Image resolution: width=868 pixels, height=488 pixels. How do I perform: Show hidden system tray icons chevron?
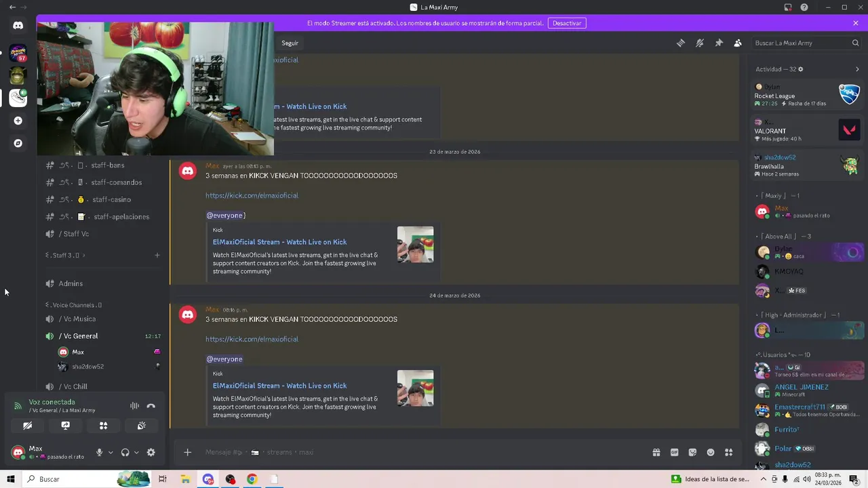(x=764, y=479)
